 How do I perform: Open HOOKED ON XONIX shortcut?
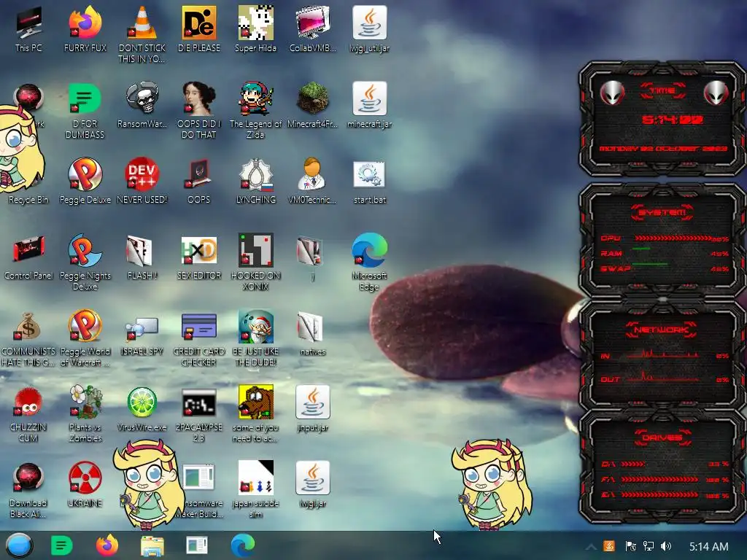pyautogui.click(x=255, y=262)
